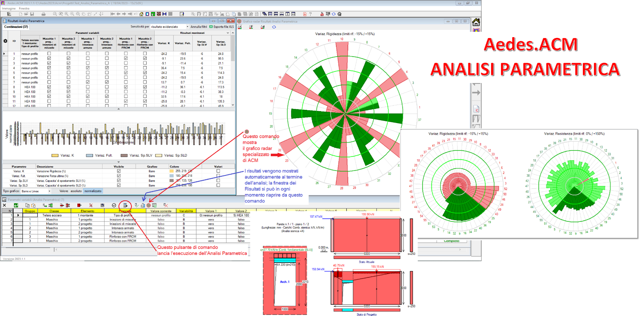Toggle Maschio 1 Iniezioni checkbox in row 1
The height and width of the screenshot is (316, 644).
click(50, 54)
